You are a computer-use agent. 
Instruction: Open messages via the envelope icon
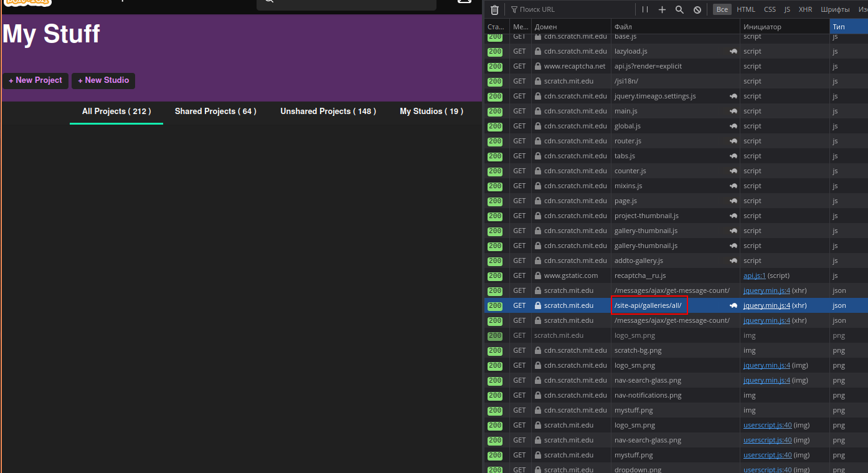coord(465,1)
